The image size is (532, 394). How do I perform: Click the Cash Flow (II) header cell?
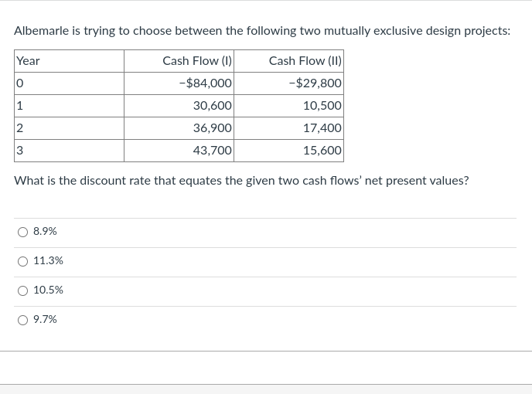pyautogui.click(x=288, y=61)
